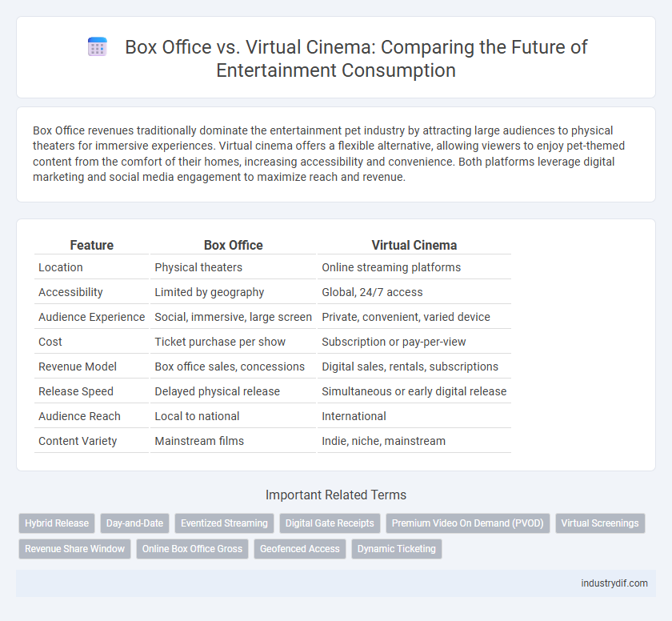Click the Box office sales, concessions cell
This screenshot has width=672, height=621.
[233, 367]
